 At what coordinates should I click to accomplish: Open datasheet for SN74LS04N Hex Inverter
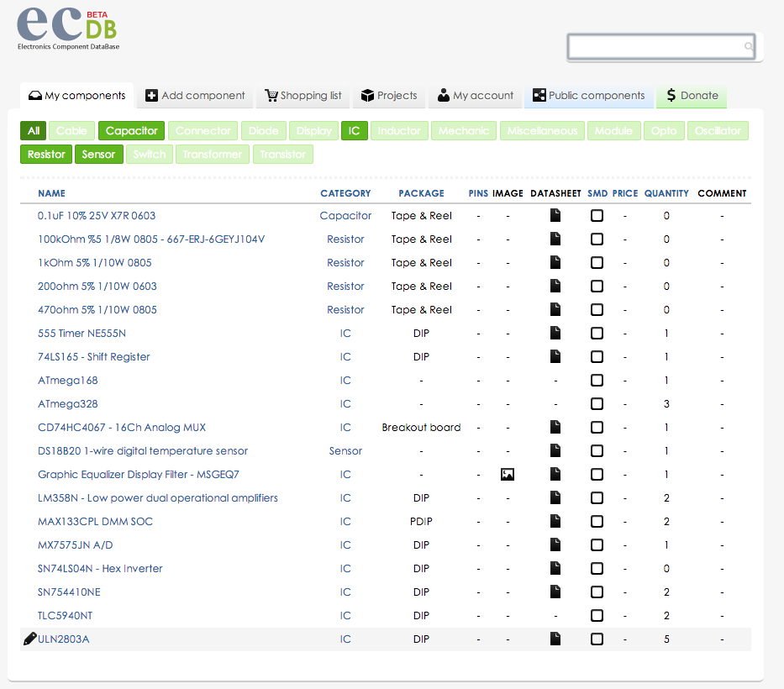point(555,568)
